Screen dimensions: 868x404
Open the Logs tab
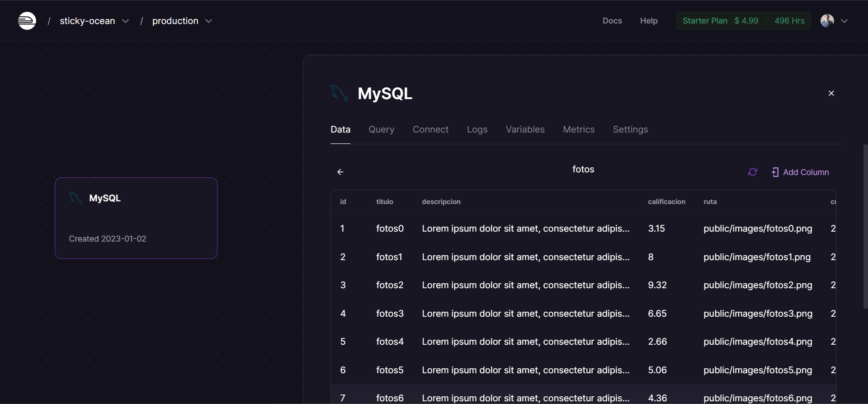click(x=477, y=129)
